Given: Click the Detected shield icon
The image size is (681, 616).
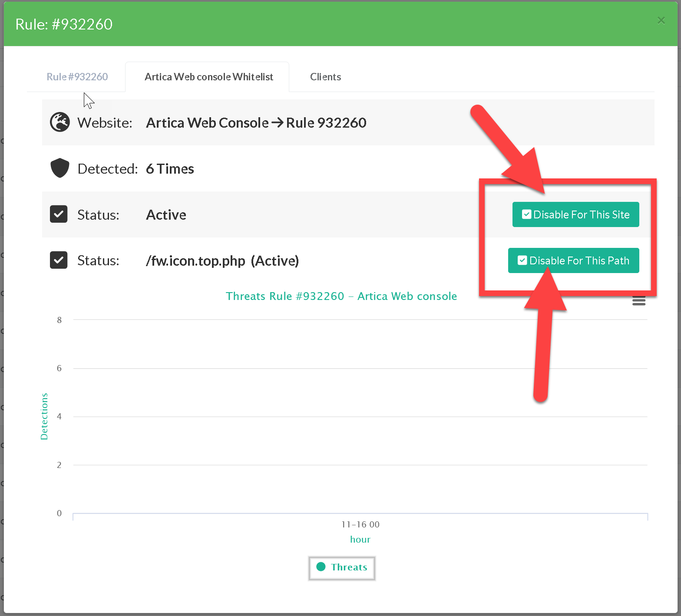Looking at the screenshot, I should click(60, 168).
